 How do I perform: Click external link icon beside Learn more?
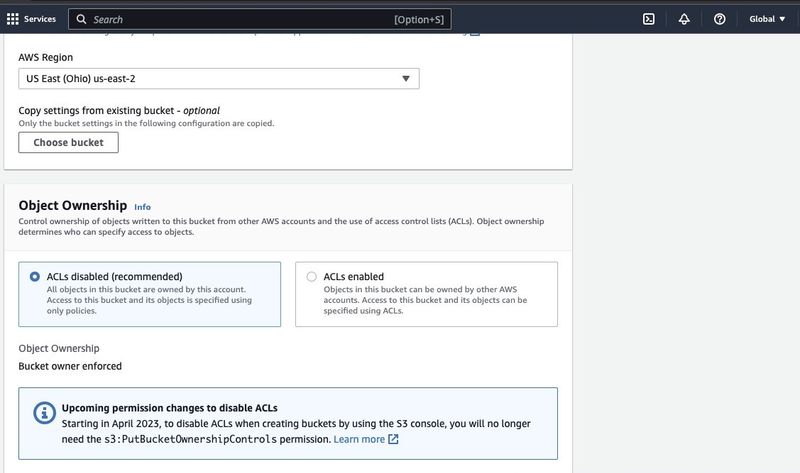(x=393, y=439)
